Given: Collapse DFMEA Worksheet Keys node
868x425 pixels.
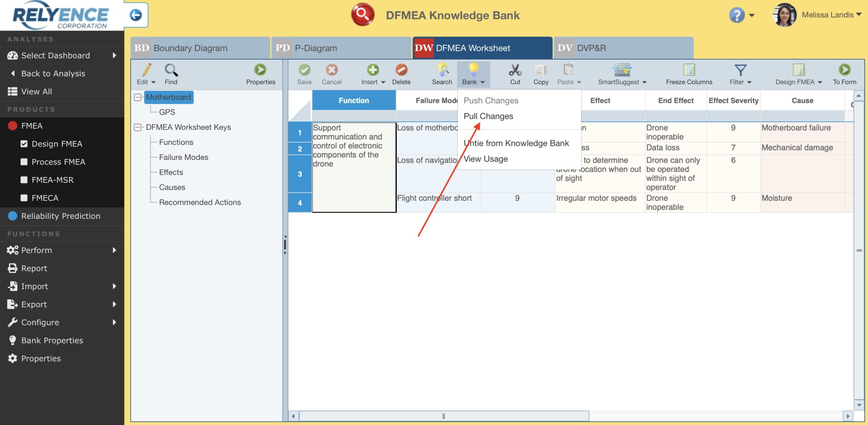Looking at the screenshot, I should pyautogui.click(x=138, y=127).
